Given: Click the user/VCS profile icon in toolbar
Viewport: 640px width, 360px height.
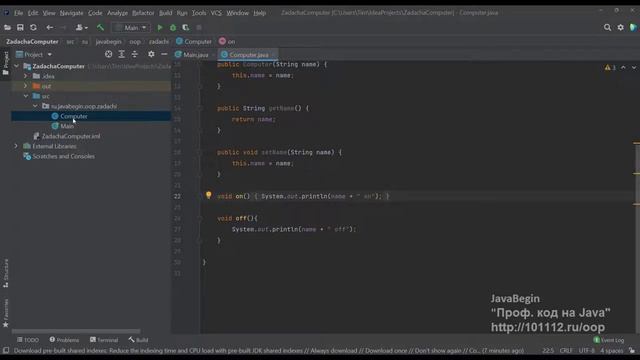Looking at the screenshot, I should (x=81, y=27).
